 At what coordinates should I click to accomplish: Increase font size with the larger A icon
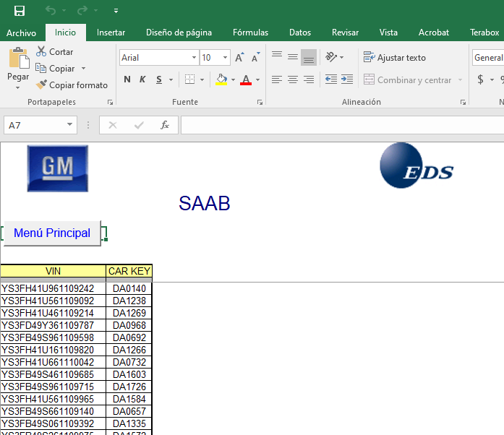pyautogui.click(x=239, y=58)
